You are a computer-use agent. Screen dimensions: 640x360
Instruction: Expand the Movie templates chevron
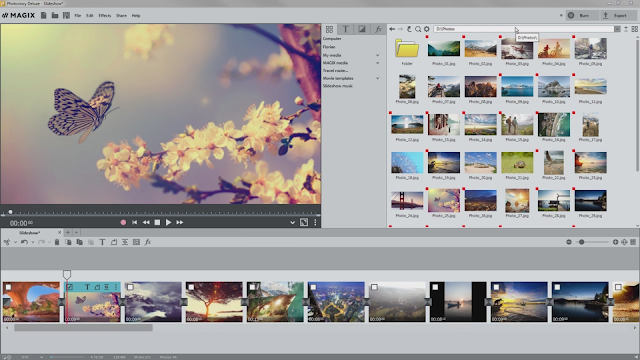tap(378, 78)
